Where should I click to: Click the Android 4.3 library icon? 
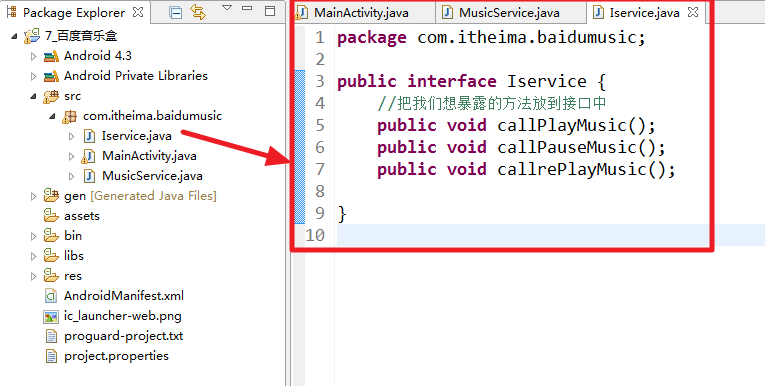pyautogui.click(x=51, y=57)
